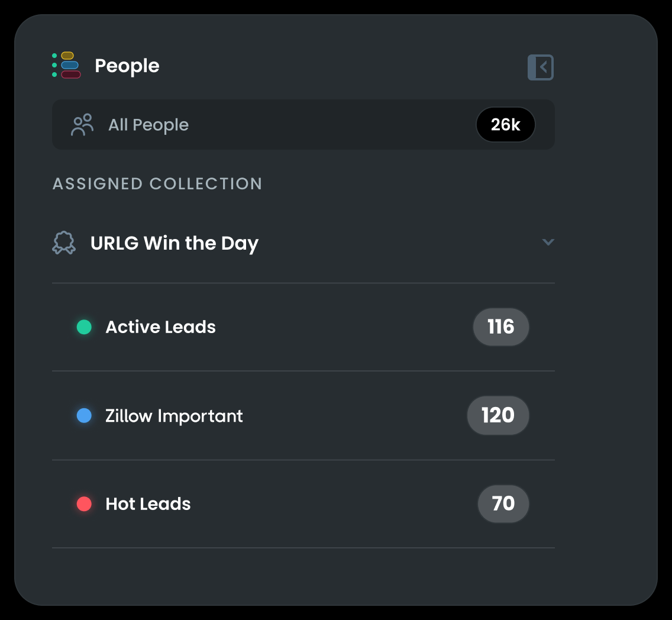Click the blue status dot for Zillow Important
This screenshot has height=620, width=672.
point(84,415)
